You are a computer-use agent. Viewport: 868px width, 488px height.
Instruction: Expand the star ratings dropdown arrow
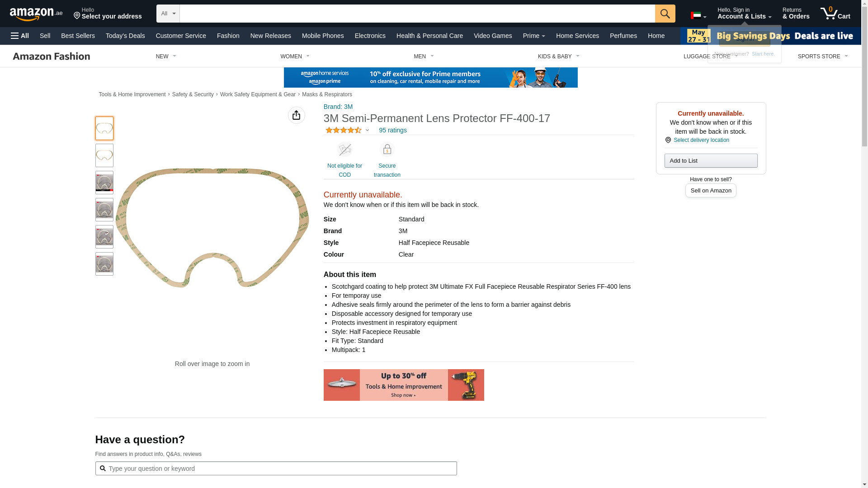pyautogui.click(x=367, y=130)
